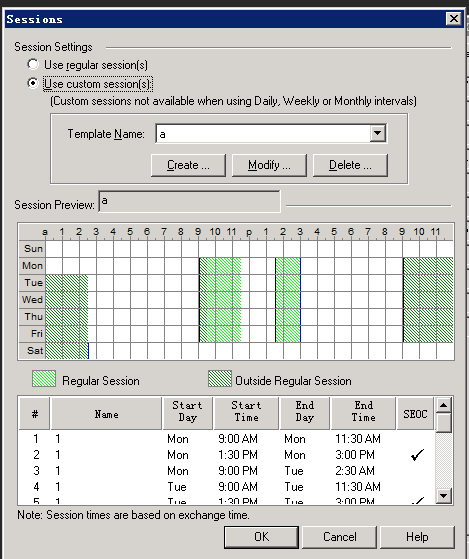This screenshot has height=559, width=469.
Task: Close the Sessions dialog
Action: (454, 19)
